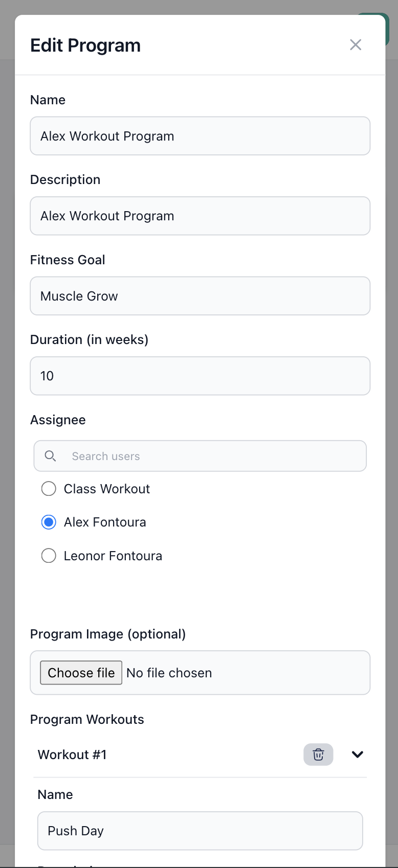Click the search magnifier in the Assignee field

[x=50, y=455]
